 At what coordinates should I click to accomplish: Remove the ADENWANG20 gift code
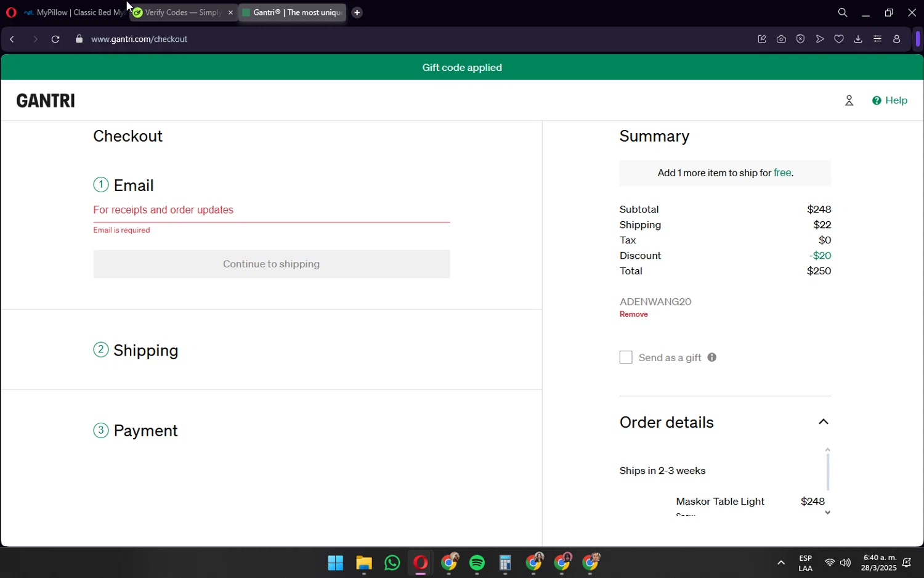(633, 314)
